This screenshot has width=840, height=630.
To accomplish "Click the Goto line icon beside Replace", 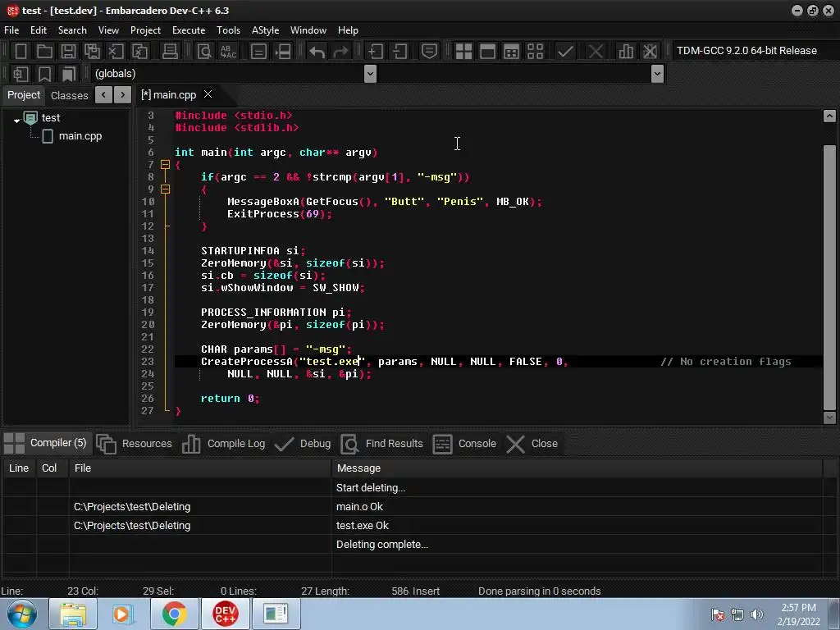I will (258, 52).
